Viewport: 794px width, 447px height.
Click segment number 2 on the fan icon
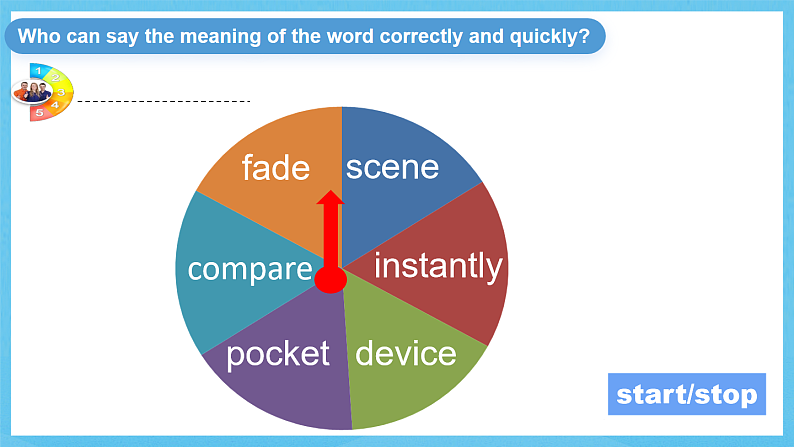[56, 76]
